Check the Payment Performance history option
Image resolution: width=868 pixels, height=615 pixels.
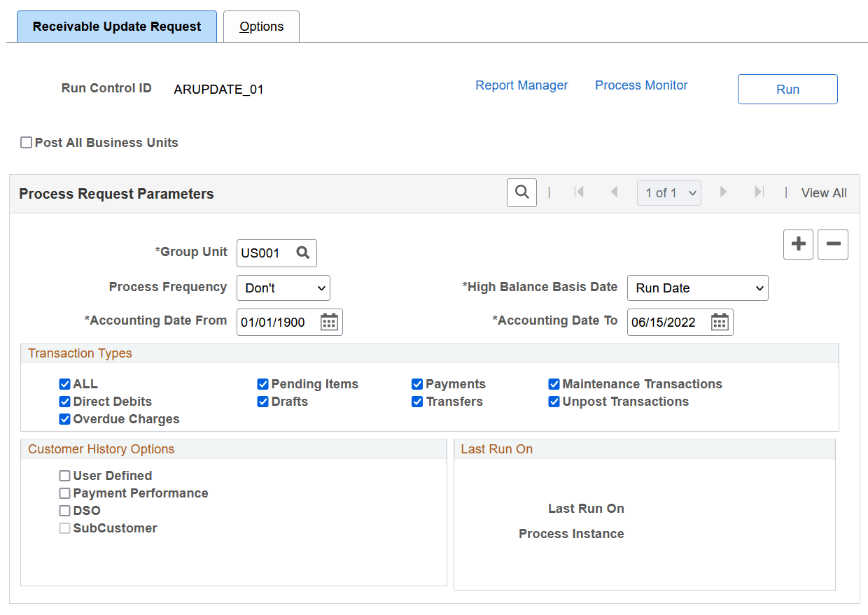(x=65, y=493)
